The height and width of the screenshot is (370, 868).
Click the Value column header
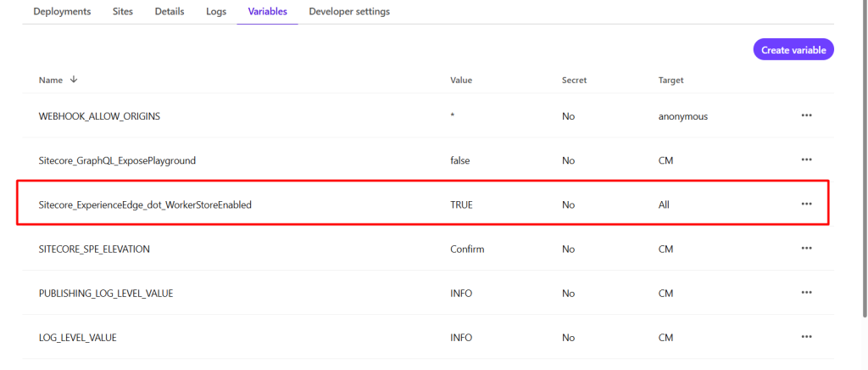pos(461,80)
